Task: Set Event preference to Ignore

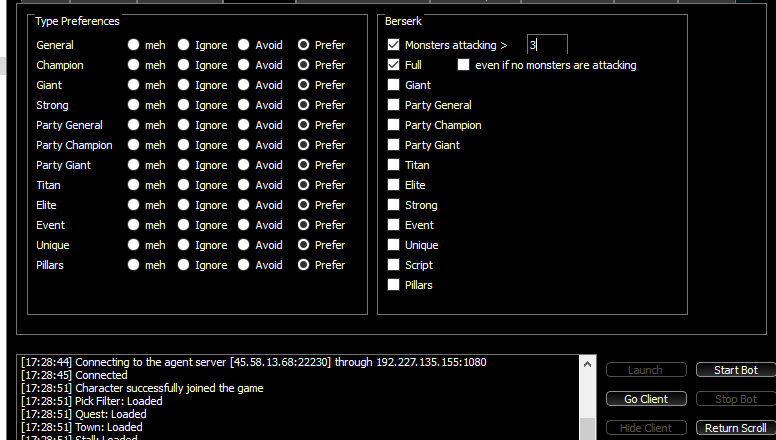Action: pos(184,225)
